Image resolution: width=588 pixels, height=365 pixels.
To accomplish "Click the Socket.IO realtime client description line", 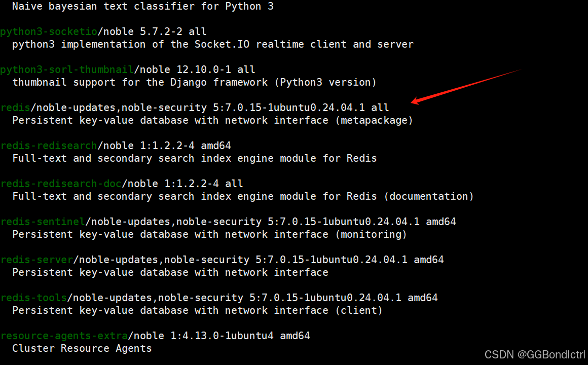I will point(212,44).
